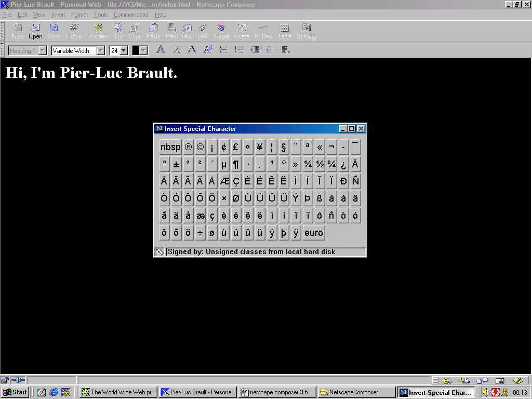Click the Copy toolbar icon
532x399 pixels.
point(135,31)
